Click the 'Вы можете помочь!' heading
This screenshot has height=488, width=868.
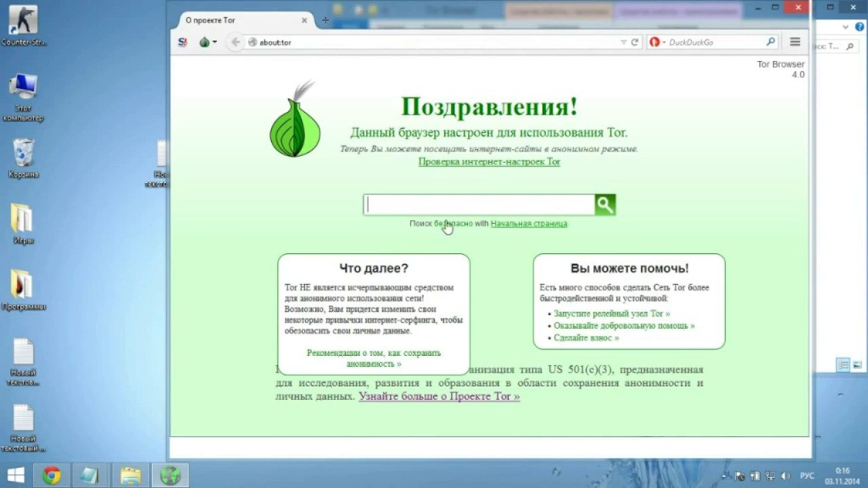click(629, 268)
